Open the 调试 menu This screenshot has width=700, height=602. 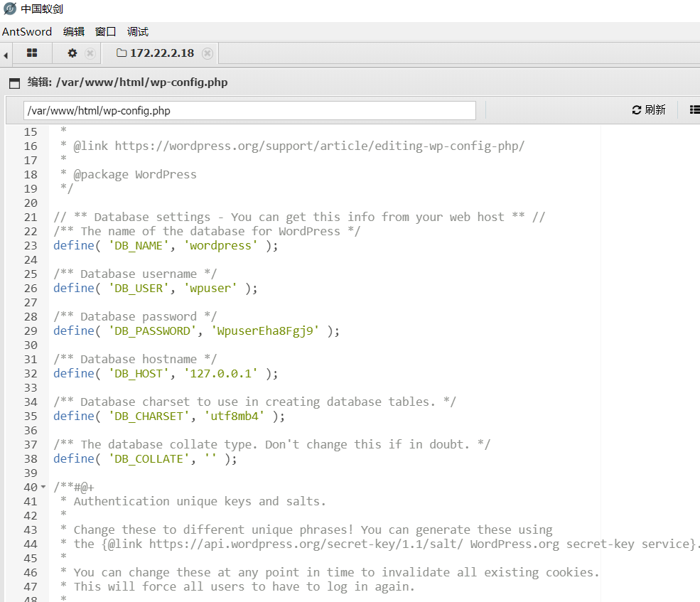click(x=138, y=31)
